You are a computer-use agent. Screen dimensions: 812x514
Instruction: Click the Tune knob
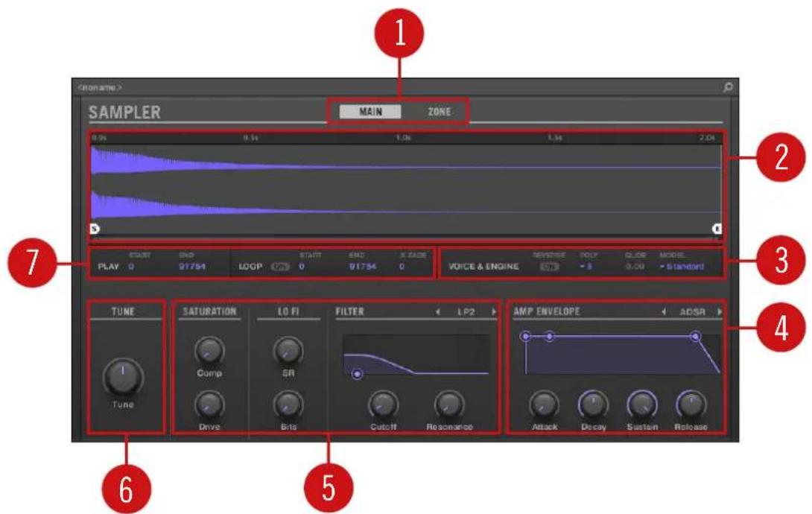pos(123,377)
